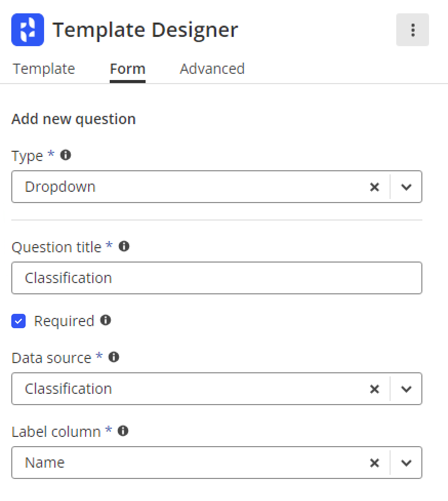Screen dimensions: 448x501
Task: Open Type combo box showing Dropdown
Action: click(x=216, y=187)
